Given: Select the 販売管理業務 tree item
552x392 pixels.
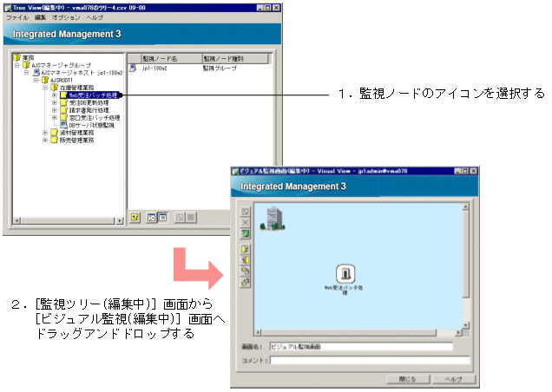Looking at the screenshot, I should tap(76, 140).
